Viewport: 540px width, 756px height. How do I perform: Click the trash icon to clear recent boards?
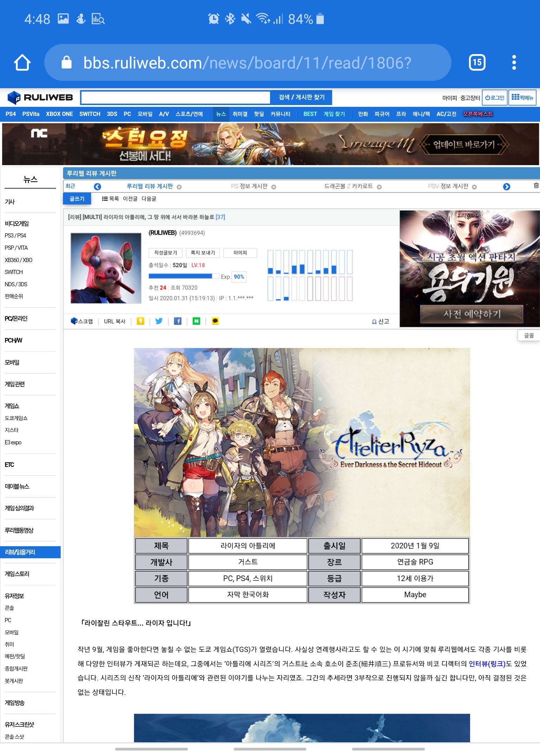536,185
